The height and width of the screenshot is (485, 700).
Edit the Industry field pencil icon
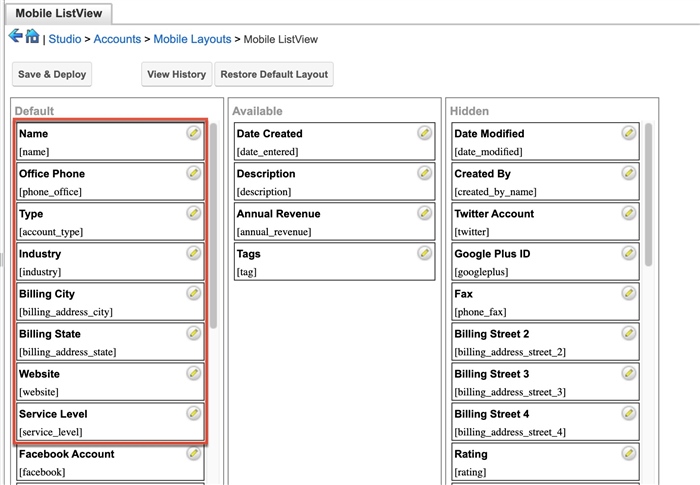[194, 253]
